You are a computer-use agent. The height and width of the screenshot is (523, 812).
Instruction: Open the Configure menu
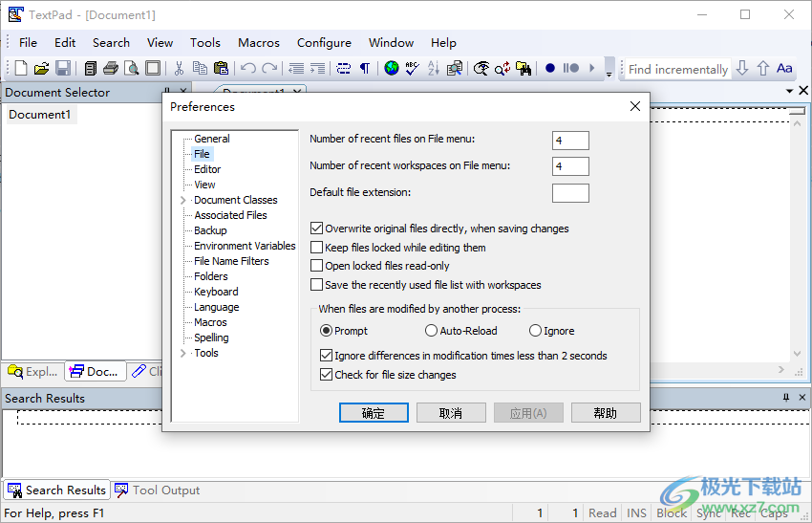click(x=324, y=42)
